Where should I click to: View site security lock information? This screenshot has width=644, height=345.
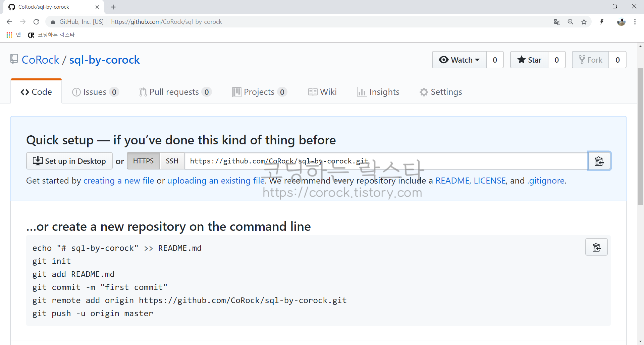(53, 22)
